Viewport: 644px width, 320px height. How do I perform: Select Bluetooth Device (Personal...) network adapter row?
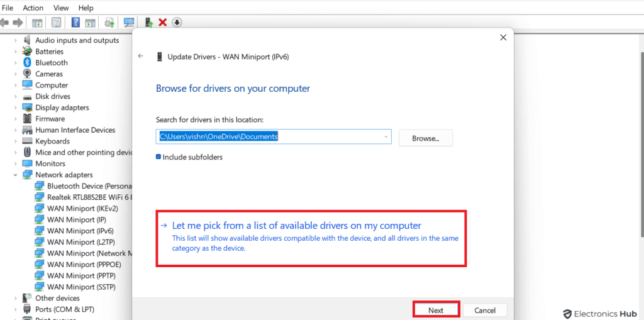pyautogui.click(x=84, y=186)
